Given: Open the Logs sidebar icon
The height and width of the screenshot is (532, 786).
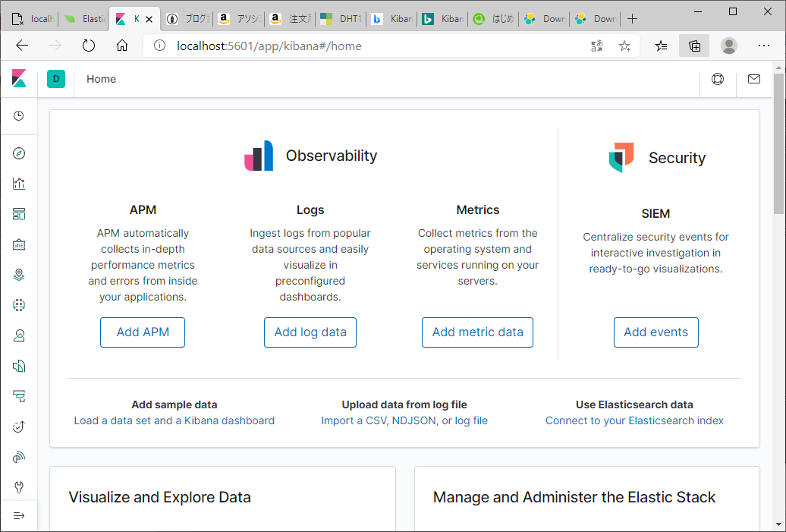Looking at the screenshot, I should 18,366.
